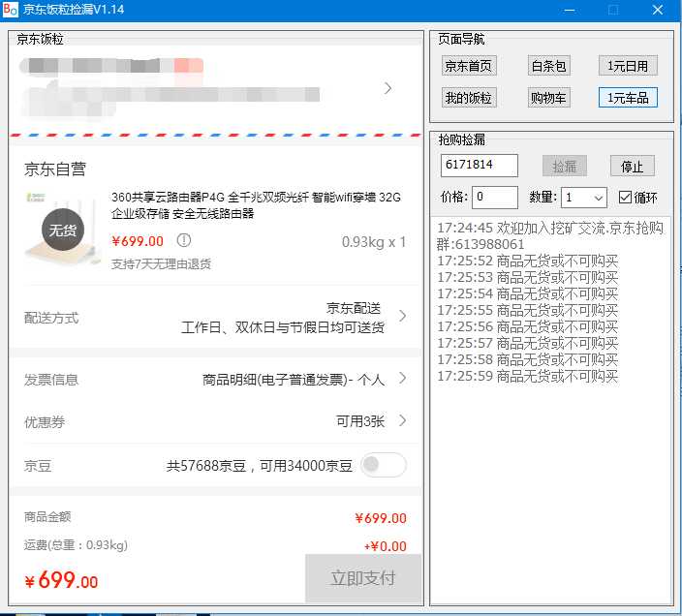Focus the 价格 input field

494,198
